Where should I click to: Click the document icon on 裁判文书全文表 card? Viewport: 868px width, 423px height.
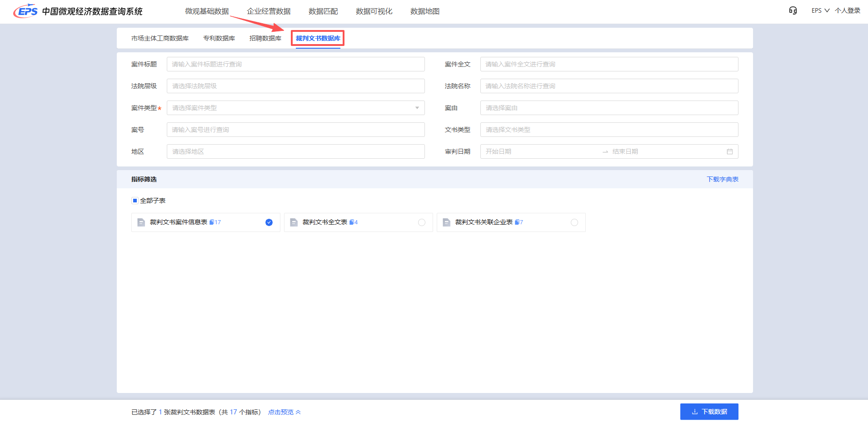pyautogui.click(x=294, y=222)
